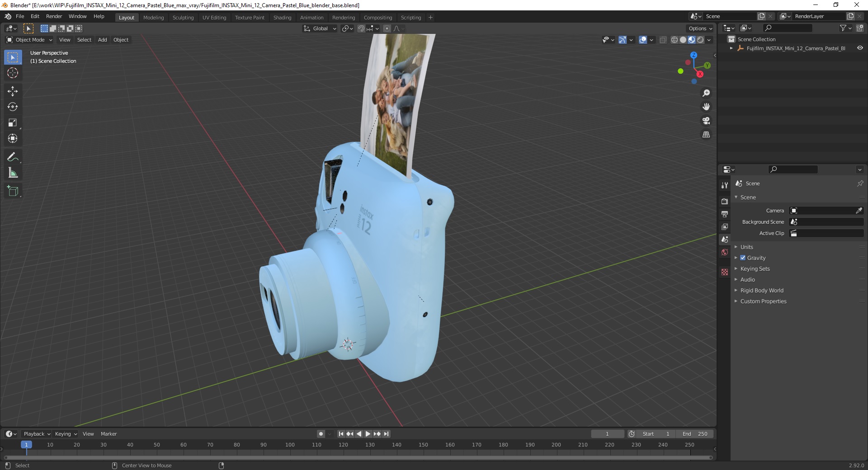868x470 pixels.
Task: Pin the Scene properties panel
Action: (x=860, y=183)
